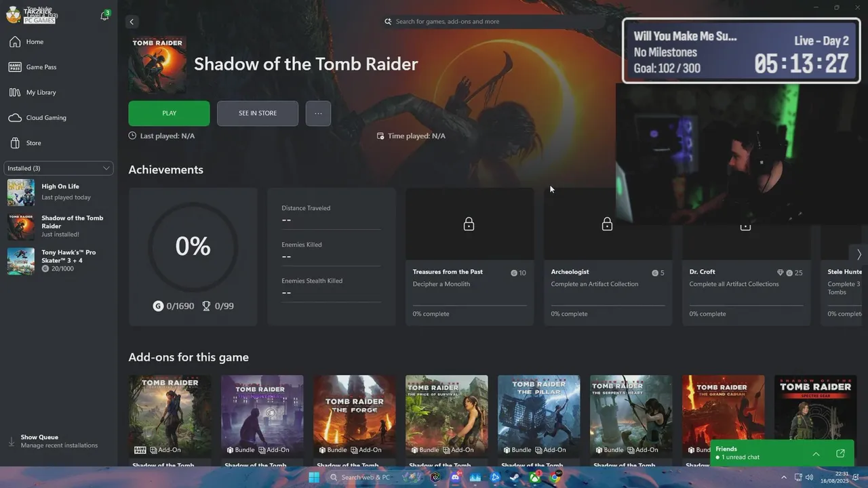Click the Add-ons for this game heading
Viewport: 868px width, 488px height.
tap(189, 357)
